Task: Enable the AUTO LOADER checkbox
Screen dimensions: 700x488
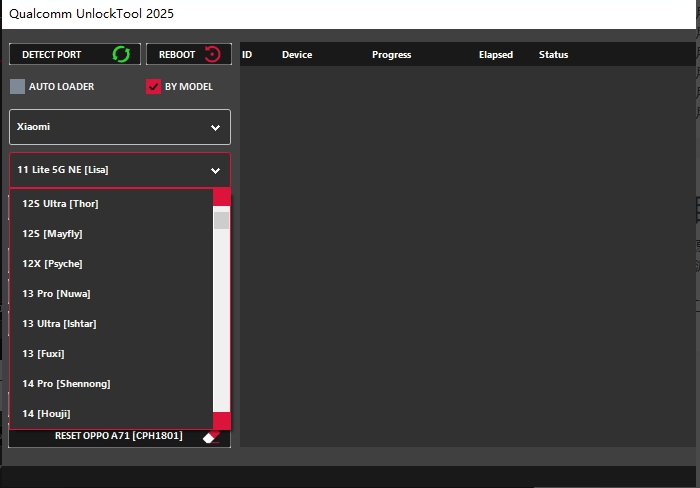Action: pos(17,87)
